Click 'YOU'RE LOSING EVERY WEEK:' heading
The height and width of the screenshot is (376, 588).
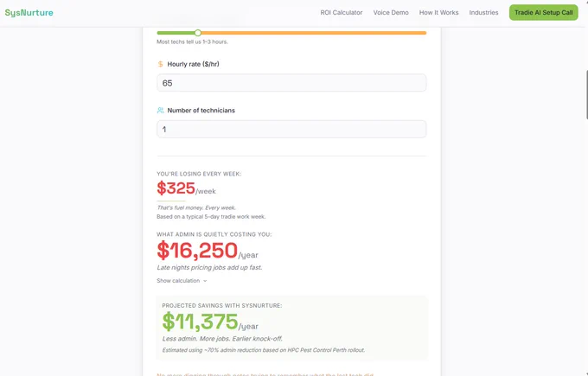[199, 174]
